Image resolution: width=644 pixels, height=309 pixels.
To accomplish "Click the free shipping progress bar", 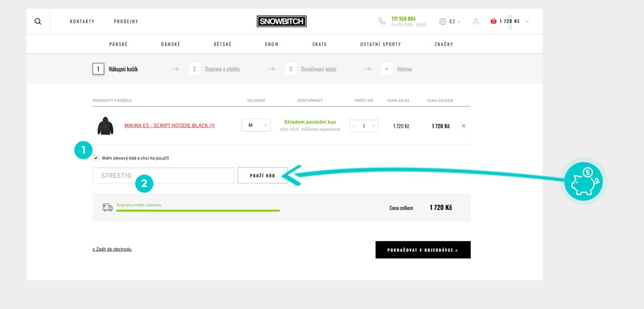I will [198, 210].
